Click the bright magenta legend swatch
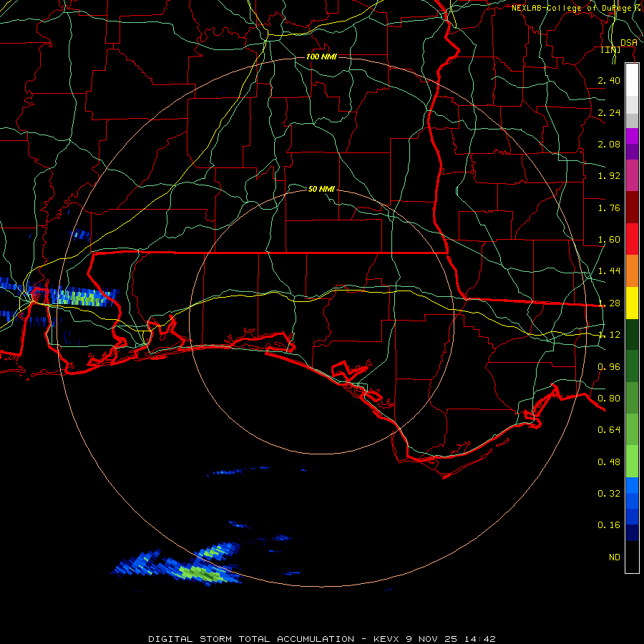Viewport: 644px width, 644px height. (632, 136)
